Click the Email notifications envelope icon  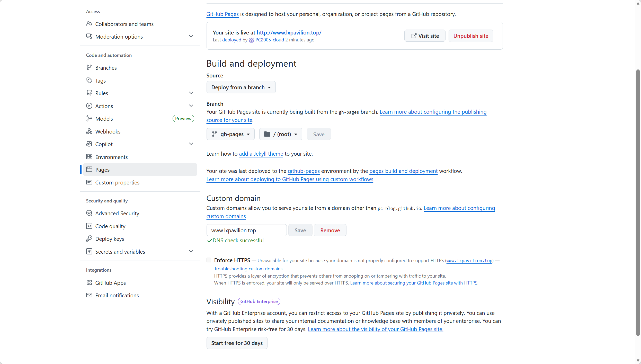pos(89,295)
